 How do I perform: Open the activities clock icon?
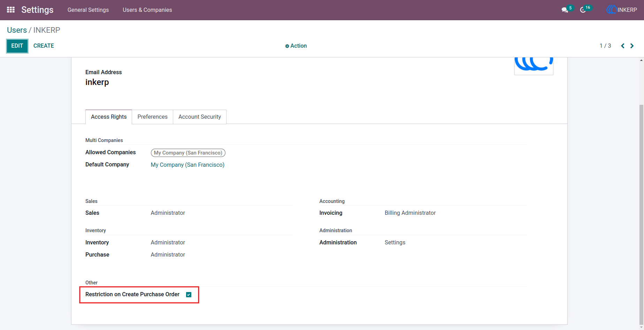583,10
